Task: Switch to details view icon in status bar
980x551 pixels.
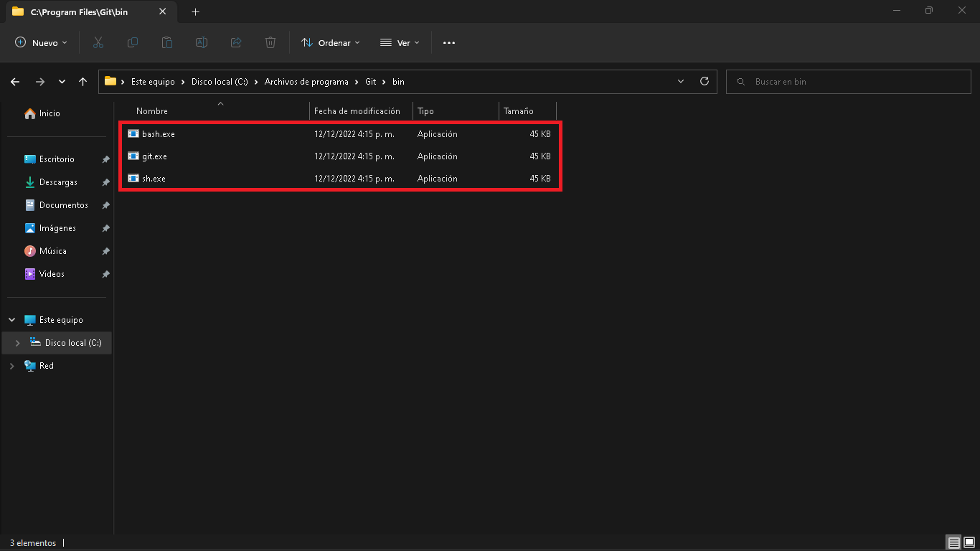Action: click(x=953, y=542)
